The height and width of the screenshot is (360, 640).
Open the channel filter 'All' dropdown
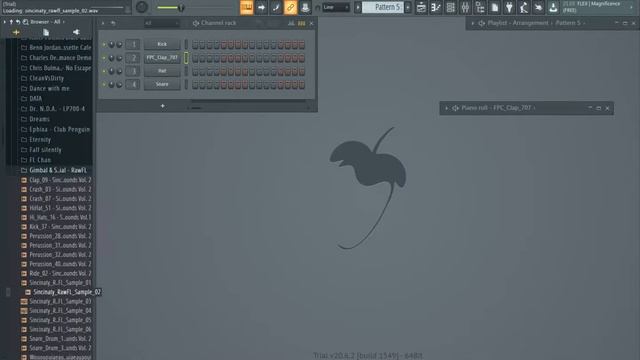coord(162,23)
